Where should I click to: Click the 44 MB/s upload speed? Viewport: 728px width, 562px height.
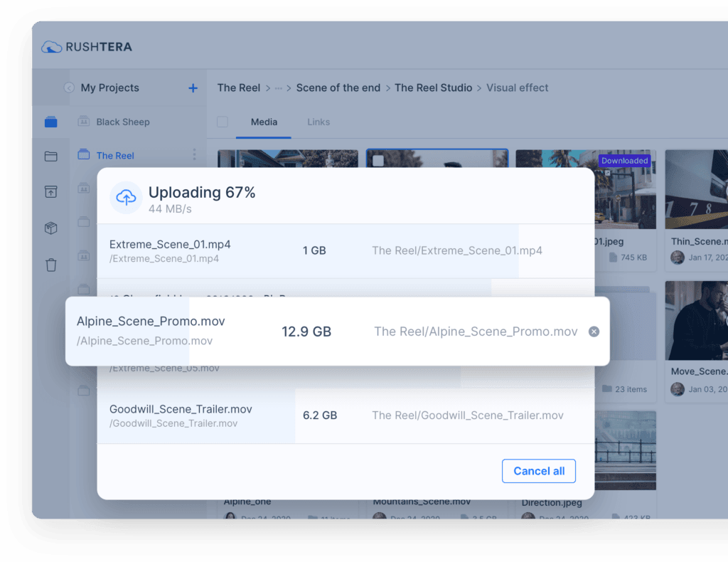point(170,209)
